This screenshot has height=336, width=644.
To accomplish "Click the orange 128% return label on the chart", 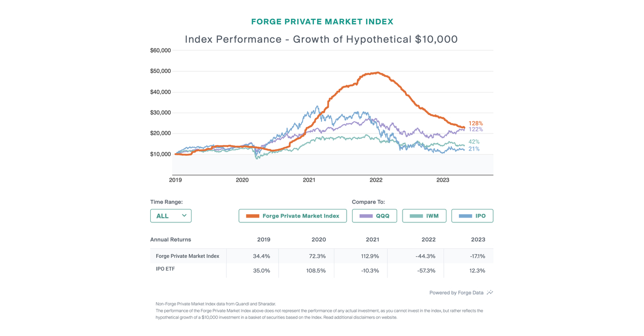I will click(x=474, y=123).
